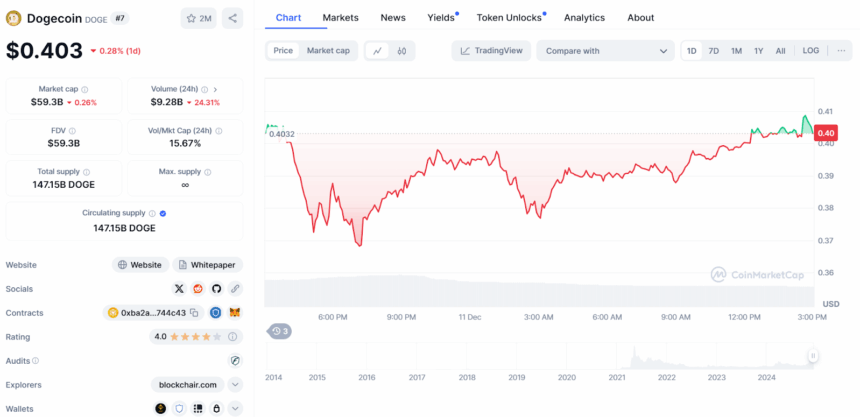Toggle LOG scale on chart
The height and width of the screenshot is (417, 860).
(x=811, y=50)
